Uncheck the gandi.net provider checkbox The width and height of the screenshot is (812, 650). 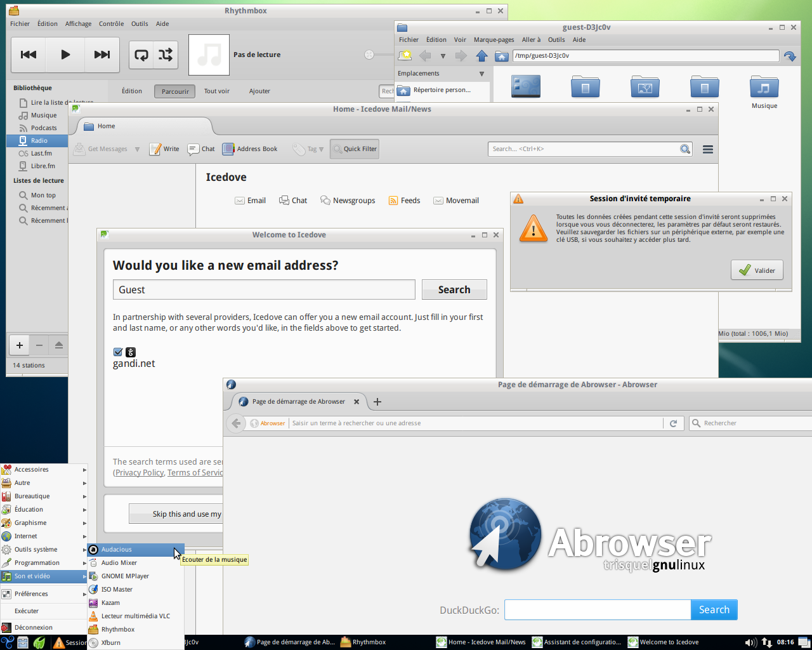coord(118,352)
